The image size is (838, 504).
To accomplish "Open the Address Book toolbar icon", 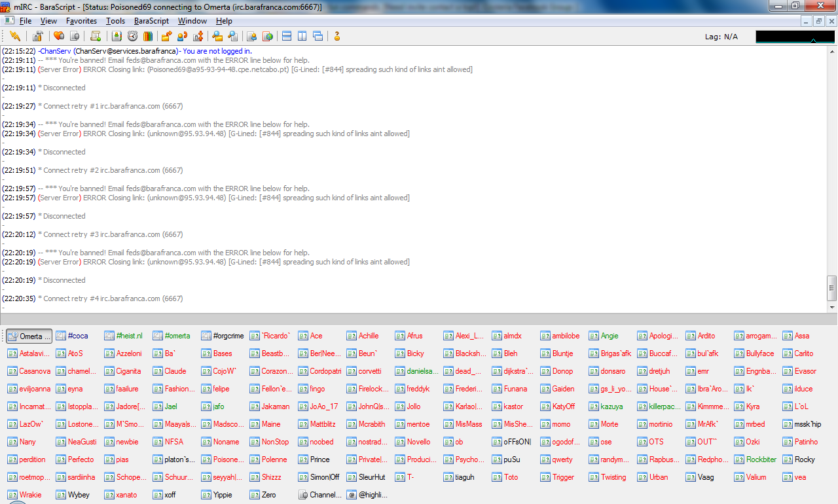I will click(117, 36).
